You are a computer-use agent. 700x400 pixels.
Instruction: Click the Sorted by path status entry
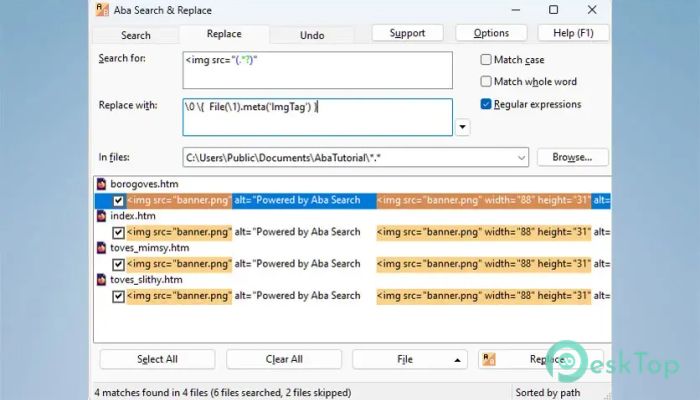(x=548, y=392)
